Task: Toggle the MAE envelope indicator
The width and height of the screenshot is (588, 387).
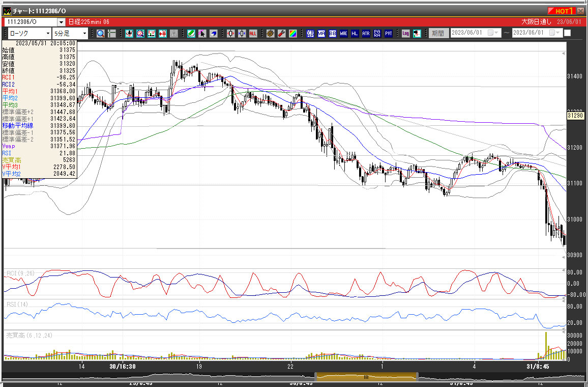Action: [343, 34]
